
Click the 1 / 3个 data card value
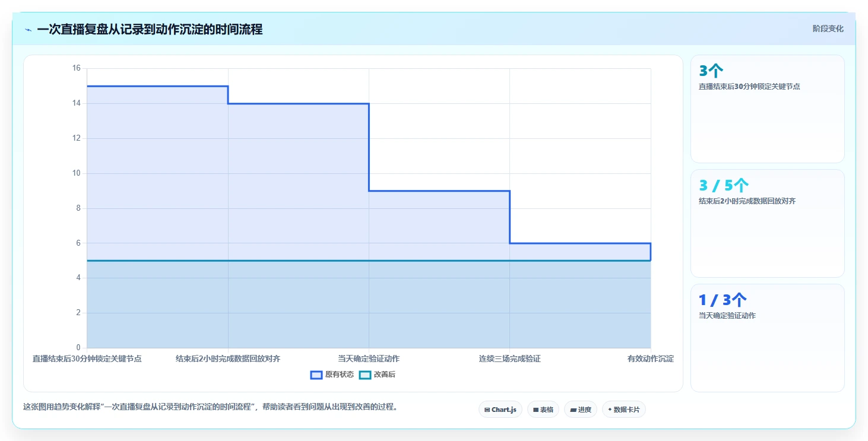[x=723, y=300]
